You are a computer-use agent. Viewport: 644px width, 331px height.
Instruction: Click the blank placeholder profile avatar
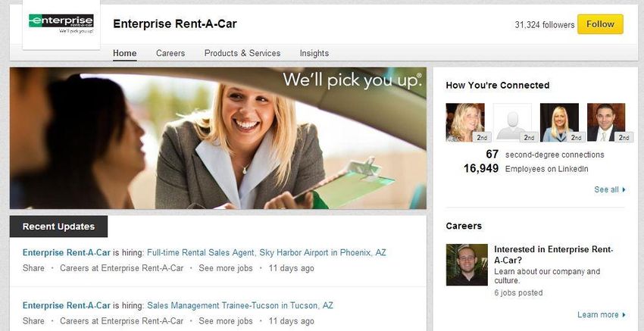coord(512,123)
